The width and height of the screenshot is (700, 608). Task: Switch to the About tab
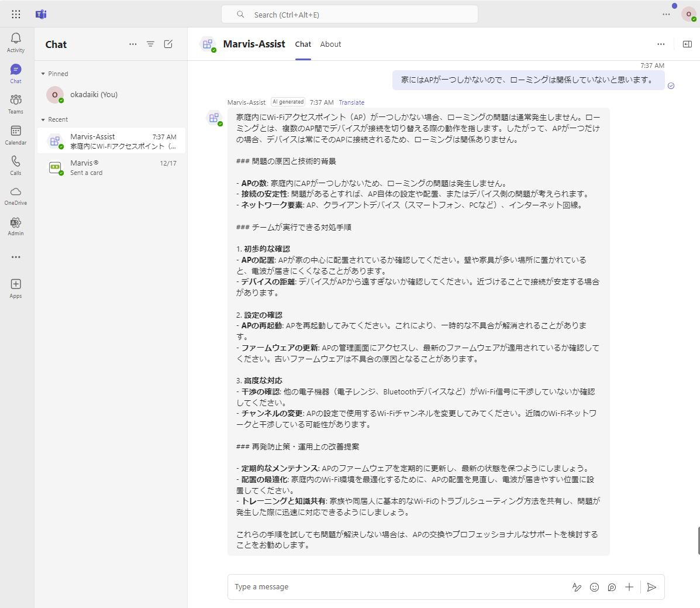coord(330,44)
